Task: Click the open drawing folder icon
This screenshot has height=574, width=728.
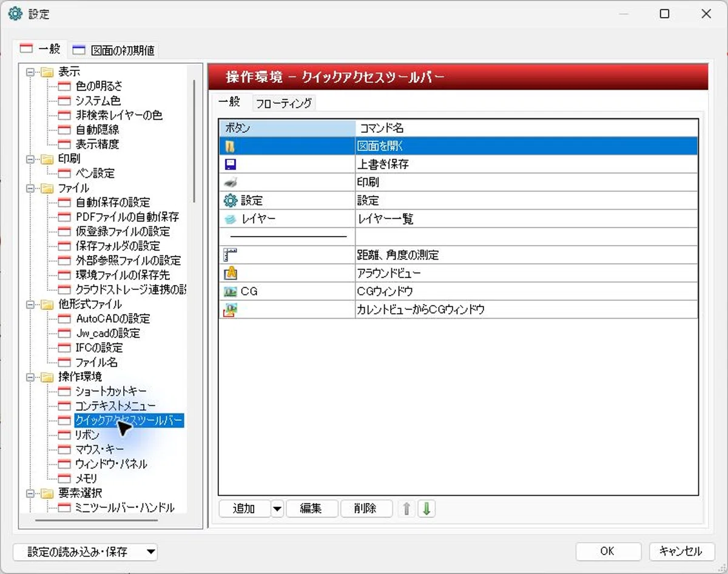Action: pos(230,146)
